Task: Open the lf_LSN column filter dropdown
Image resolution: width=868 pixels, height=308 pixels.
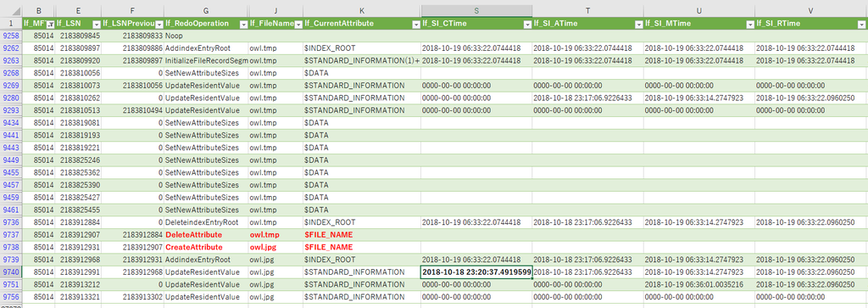Action: point(97,24)
